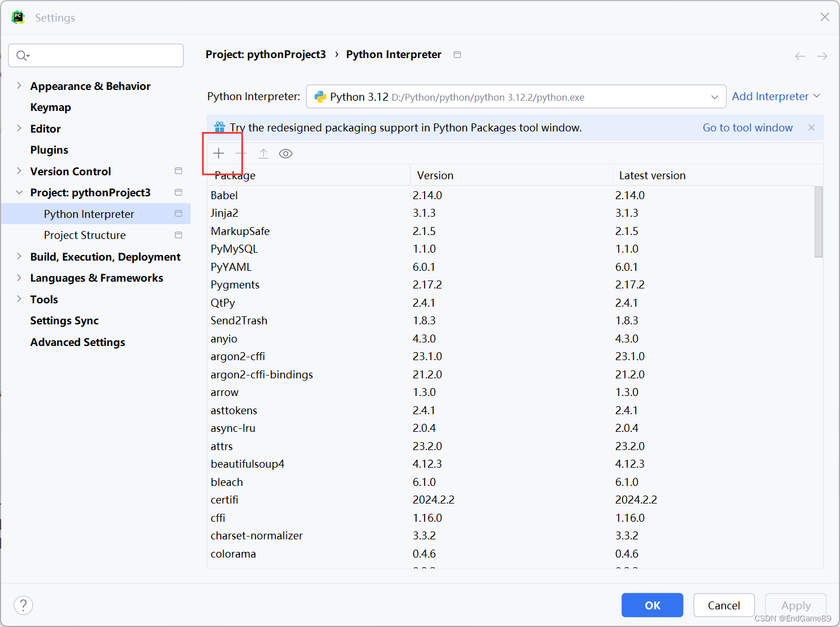Expand the Editor settings section
Viewport: 840px width, 627px height.
19,128
